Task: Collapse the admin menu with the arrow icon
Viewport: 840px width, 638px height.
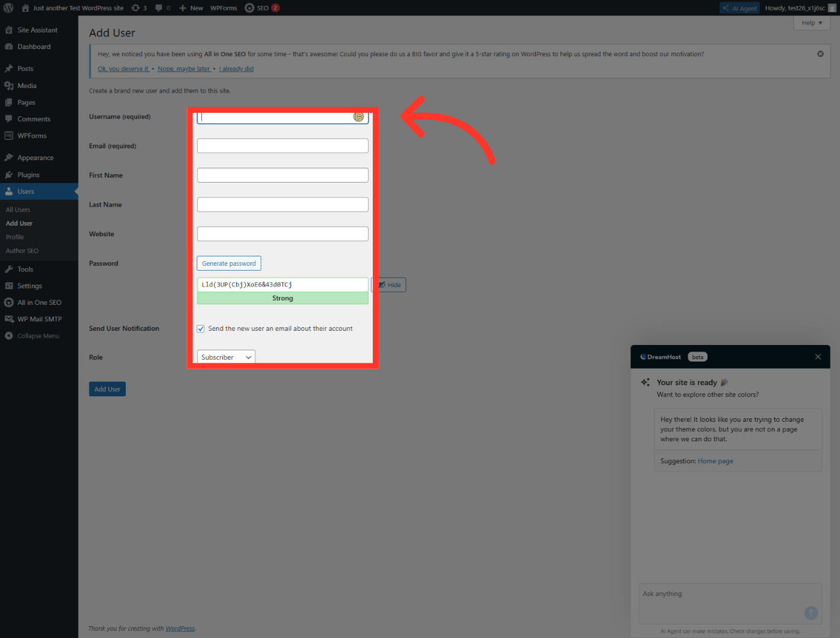Action: tap(9, 336)
